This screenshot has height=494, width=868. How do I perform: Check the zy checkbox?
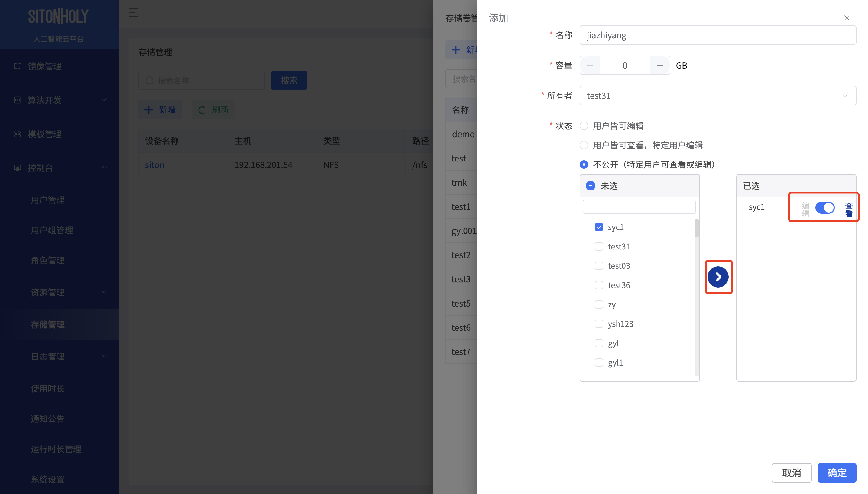click(599, 304)
